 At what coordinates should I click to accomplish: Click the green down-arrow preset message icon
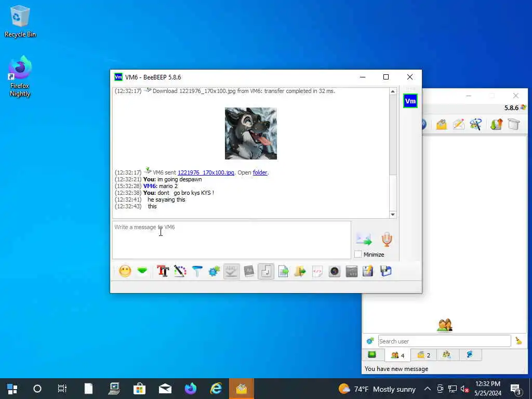click(142, 271)
